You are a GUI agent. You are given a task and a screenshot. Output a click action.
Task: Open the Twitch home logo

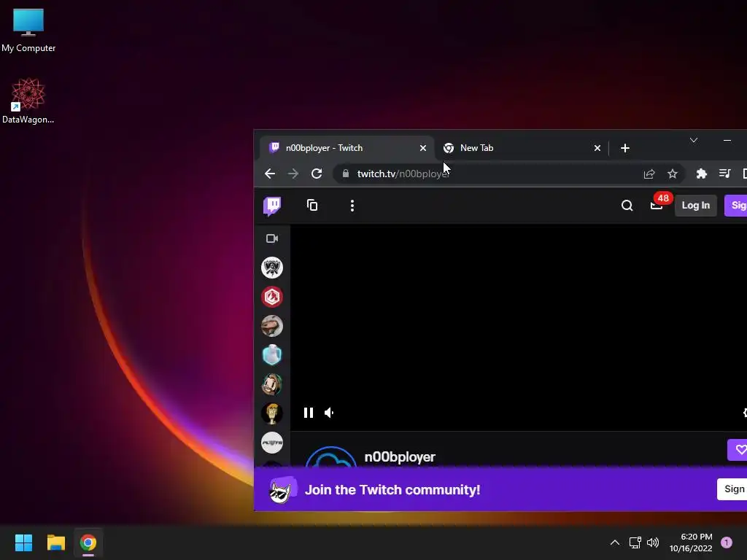272,206
